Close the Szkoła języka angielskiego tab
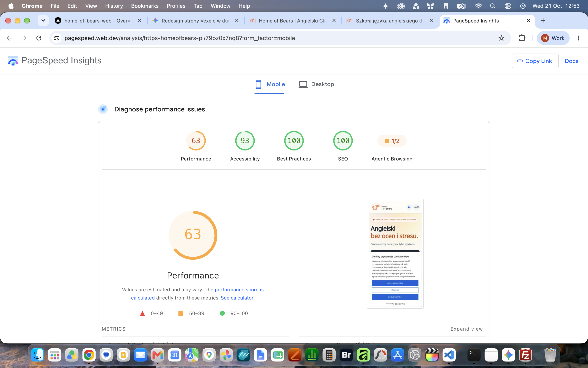Screen dimensions: 588x368 pos(431,20)
